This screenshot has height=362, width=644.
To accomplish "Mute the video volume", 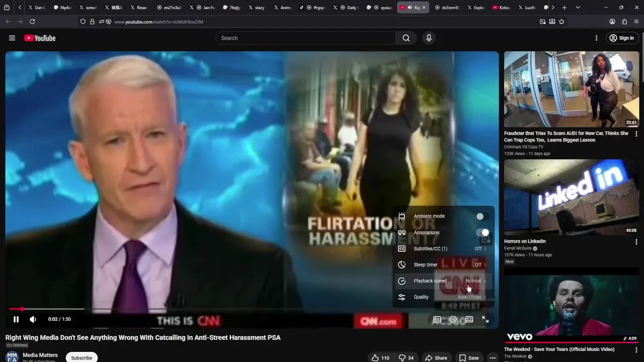I will coord(33,319).
